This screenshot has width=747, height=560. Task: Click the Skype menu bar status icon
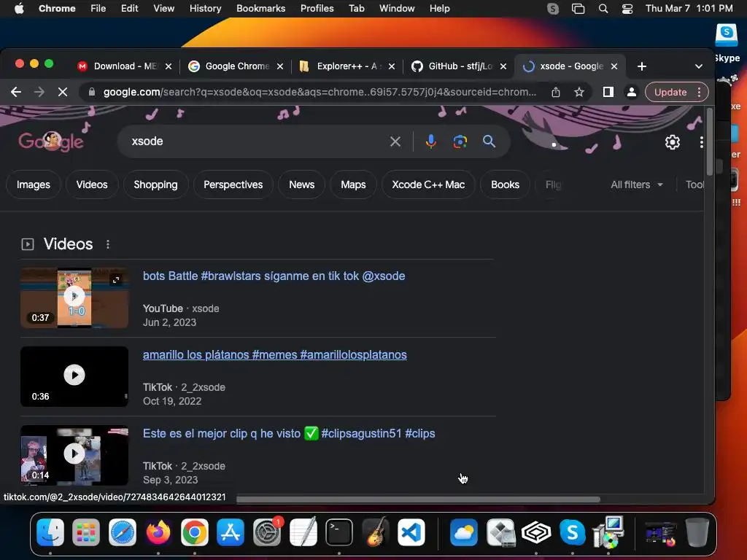pyautogui.click(x=553, y=9)
